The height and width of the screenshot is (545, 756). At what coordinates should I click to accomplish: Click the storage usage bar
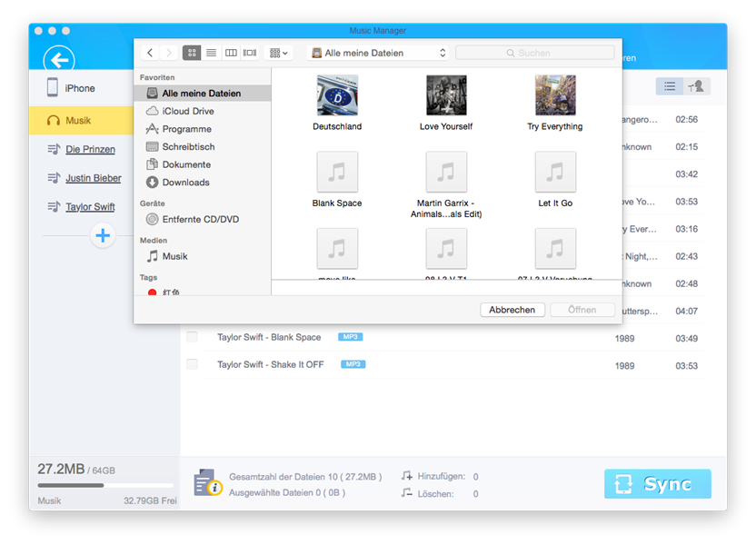(x=105, y=485)
